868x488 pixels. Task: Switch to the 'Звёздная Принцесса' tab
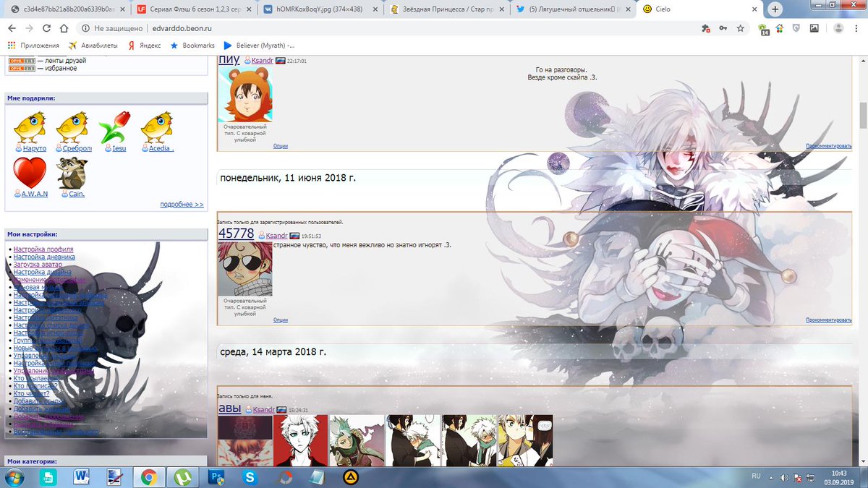446,10
